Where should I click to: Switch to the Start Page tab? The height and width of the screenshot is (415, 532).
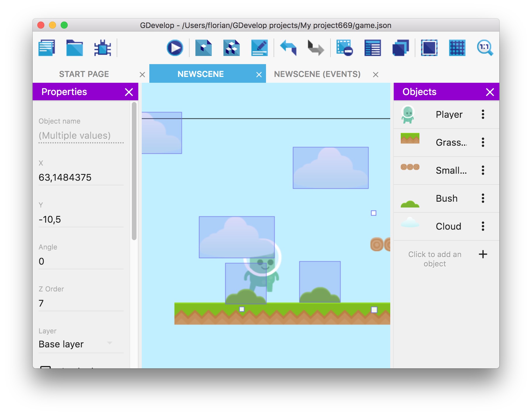[x=84, y=74]
